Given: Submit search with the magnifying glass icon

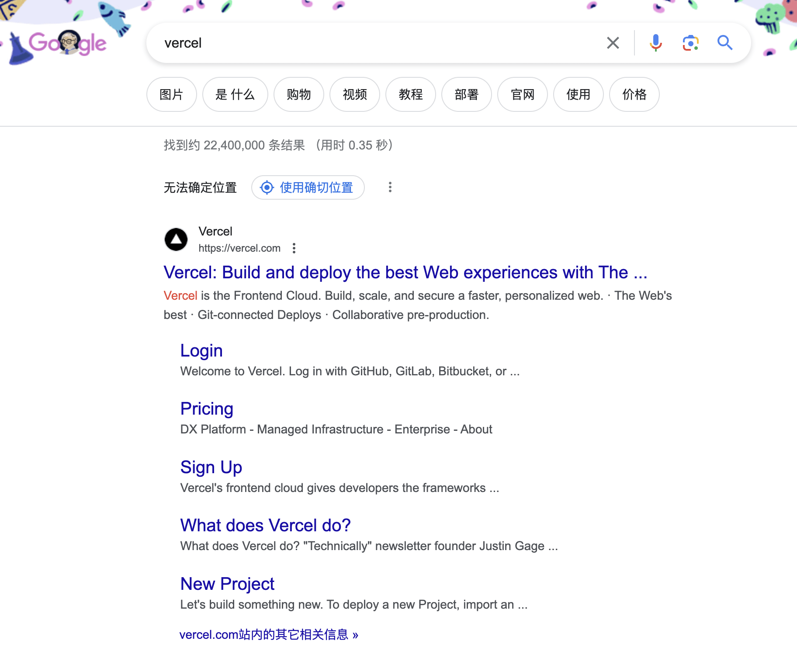Looking at the screenshot, I should (x=725, y=43).
